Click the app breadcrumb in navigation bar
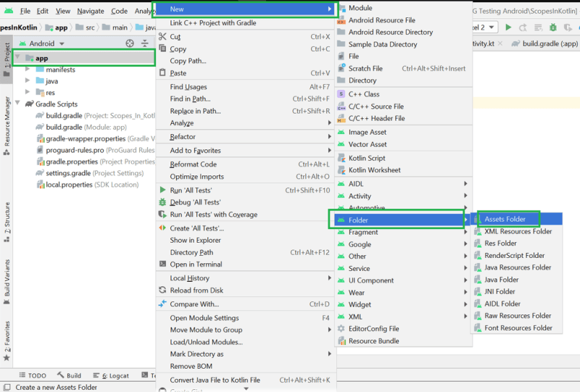The height and width of the screenshot is (392, 580). [x=57, y=28]
